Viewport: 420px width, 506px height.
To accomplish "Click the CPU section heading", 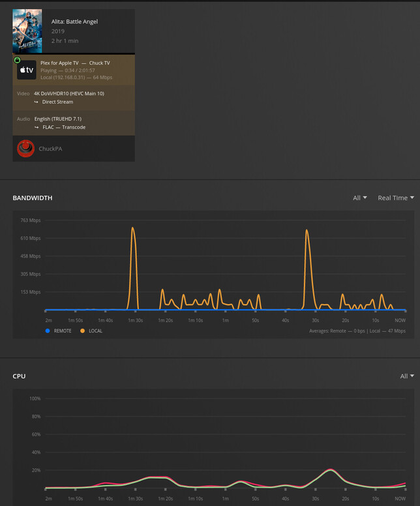I will [19, 376].
